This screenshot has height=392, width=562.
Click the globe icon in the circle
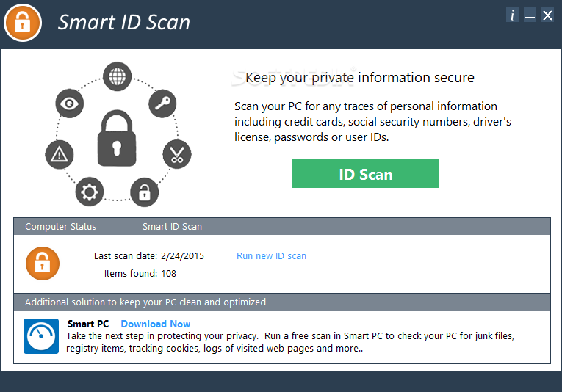(118, 76)
